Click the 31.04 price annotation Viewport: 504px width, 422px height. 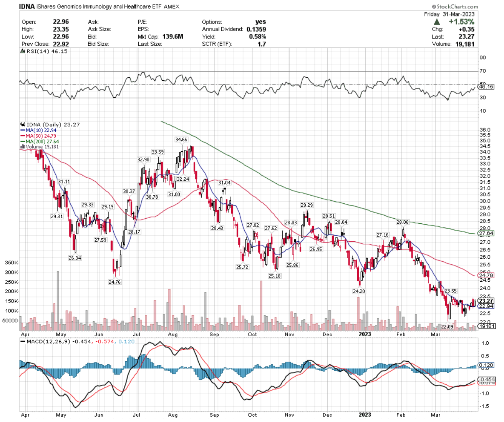click(224, 183)
